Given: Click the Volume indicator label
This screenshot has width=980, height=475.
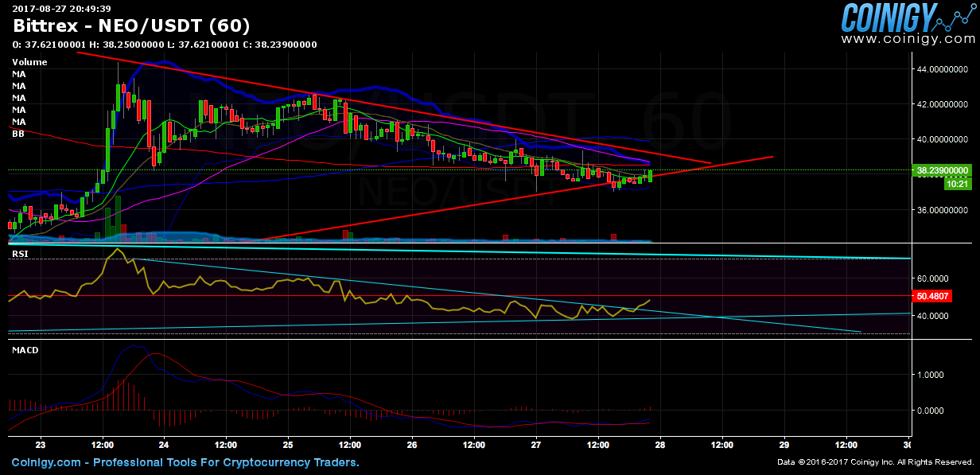Looking at the screenshot, I should [x=29, y=62].
